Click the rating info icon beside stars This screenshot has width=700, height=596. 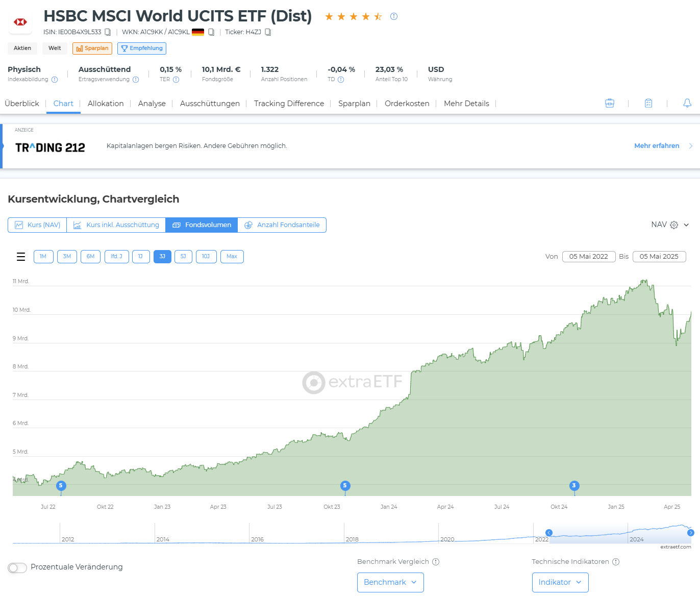[394, 16]
